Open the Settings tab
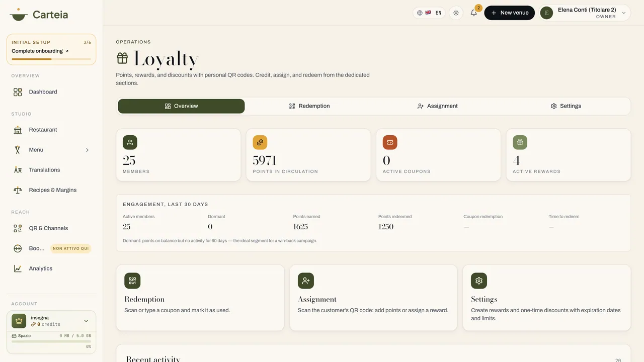This screenshot has width=644, height=362. 566,106
